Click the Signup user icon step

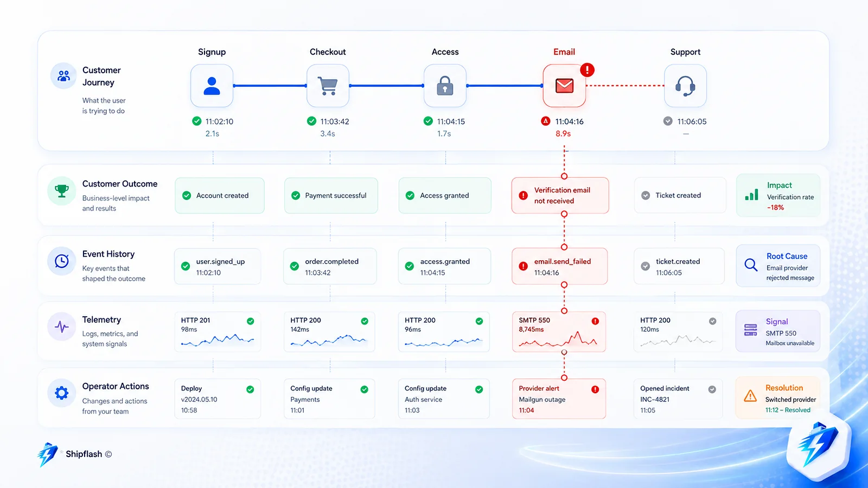coord(212,86)
